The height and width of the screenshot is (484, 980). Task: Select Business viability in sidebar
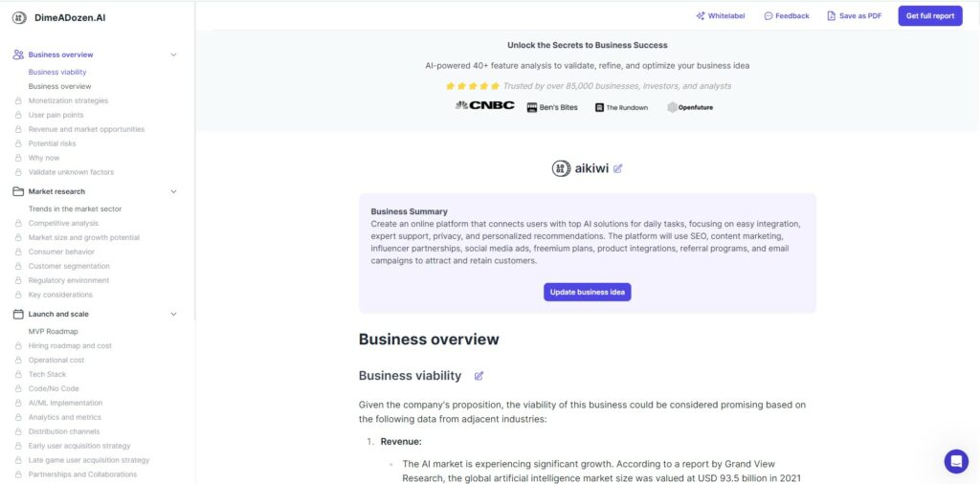pos(57,73)
